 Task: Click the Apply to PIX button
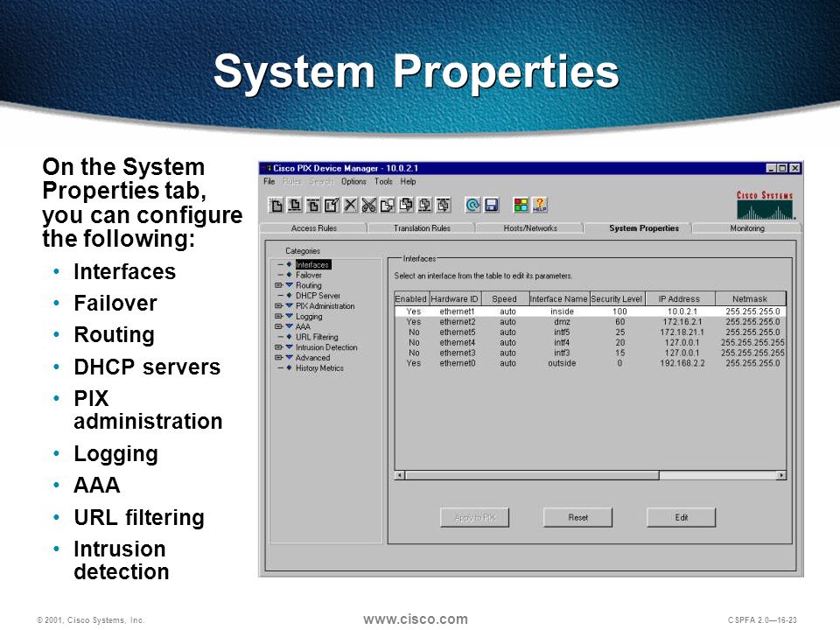pyautogui.click(x=474, y=517)
